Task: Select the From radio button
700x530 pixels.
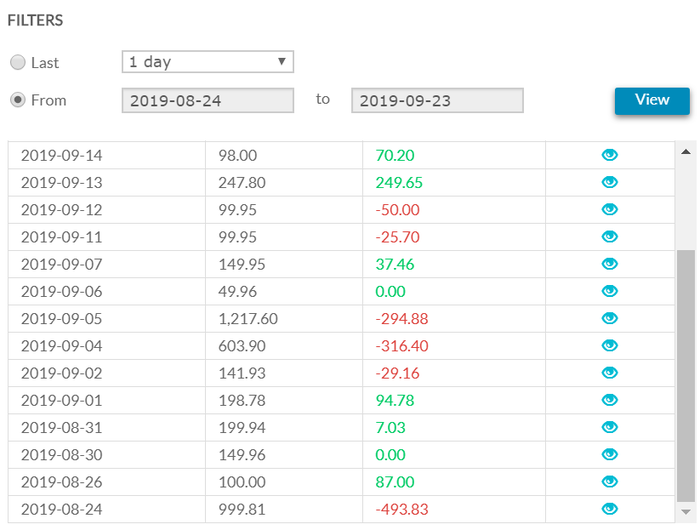Action: point(18,100)
